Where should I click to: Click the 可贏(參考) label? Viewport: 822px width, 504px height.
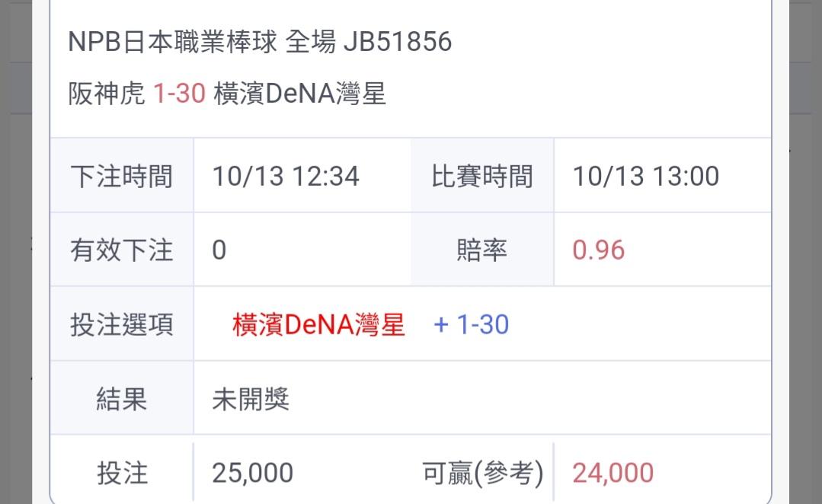tap(482, 473)
